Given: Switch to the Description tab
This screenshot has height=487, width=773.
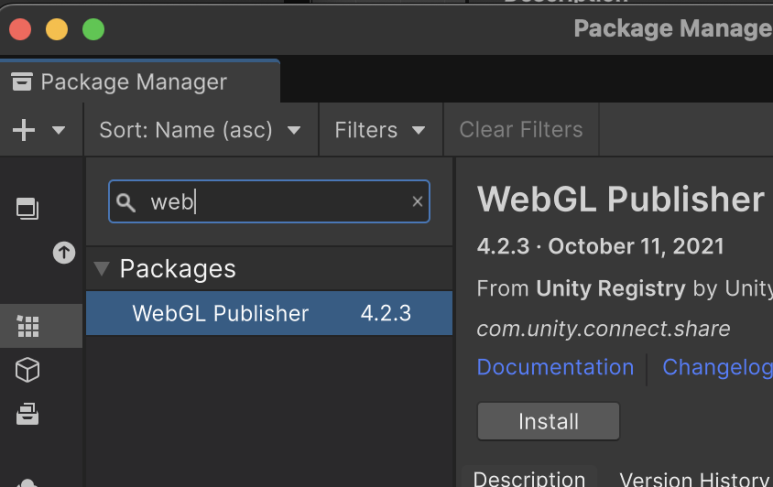Looking at the screenshot, I should tap(529, 478).
